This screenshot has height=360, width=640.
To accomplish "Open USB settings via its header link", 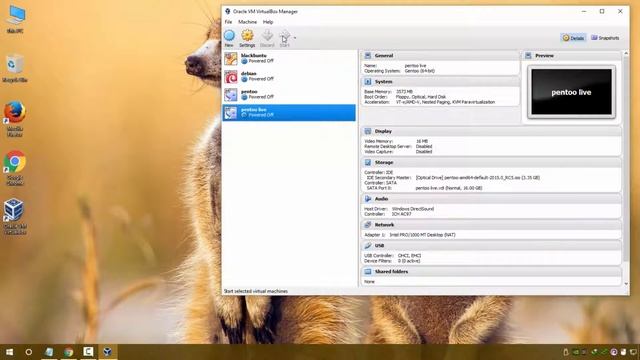I will pyautogui.click(x=379, y=246).
